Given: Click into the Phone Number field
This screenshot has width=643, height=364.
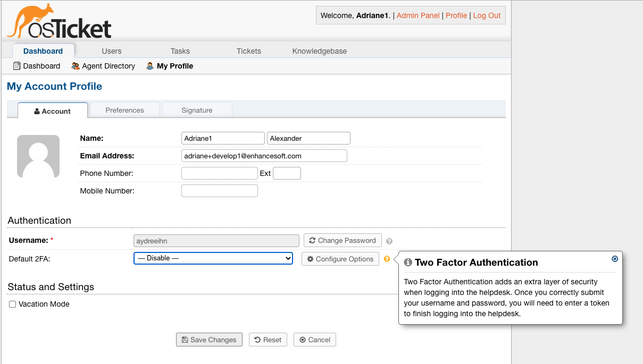Looking at the screenshot, I should [219, 173].
